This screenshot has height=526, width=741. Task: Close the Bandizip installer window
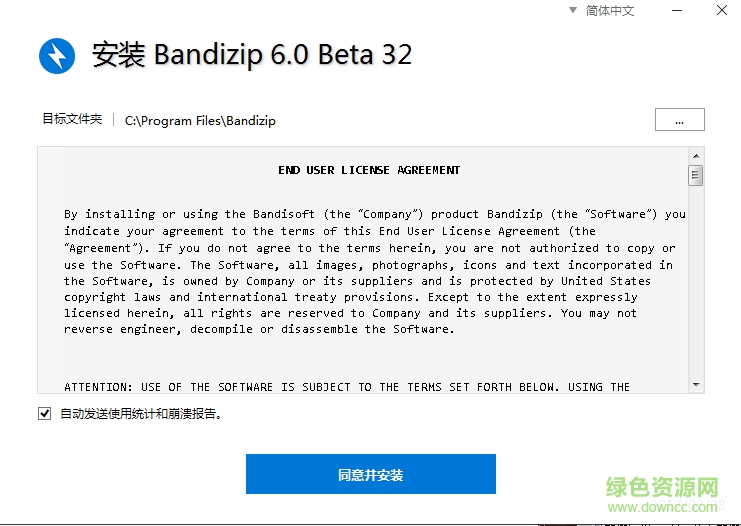click(x=722, y=11)
